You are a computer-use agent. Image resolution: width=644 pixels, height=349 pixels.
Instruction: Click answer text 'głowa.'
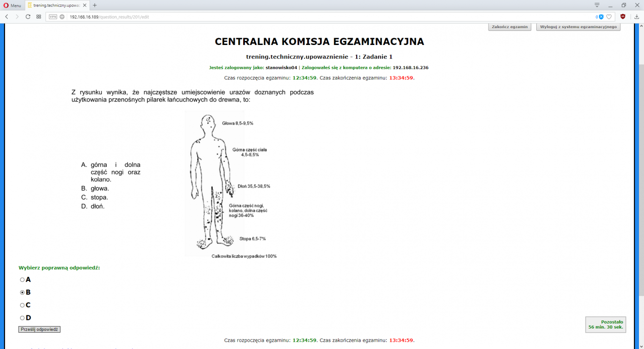(x=100, y=189)
